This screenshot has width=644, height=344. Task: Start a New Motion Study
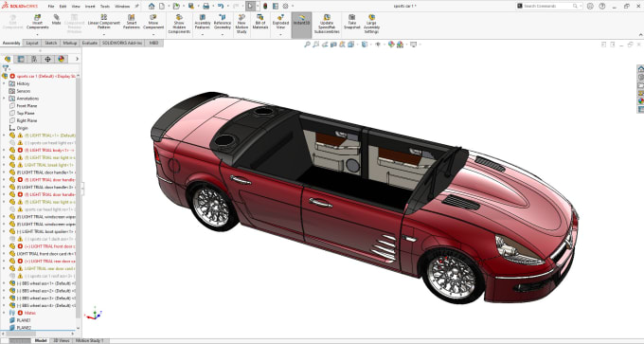(x=241, y=24)
